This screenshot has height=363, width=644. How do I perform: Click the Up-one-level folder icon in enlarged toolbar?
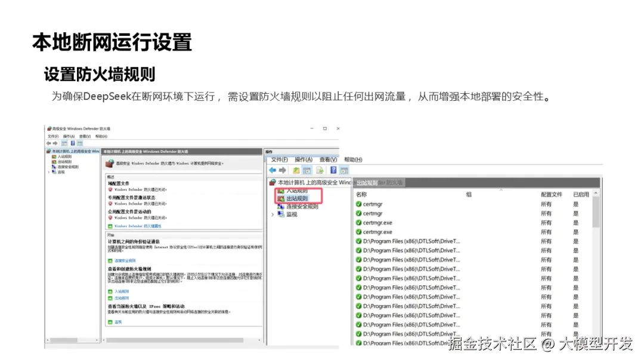[x=296, y=170]
